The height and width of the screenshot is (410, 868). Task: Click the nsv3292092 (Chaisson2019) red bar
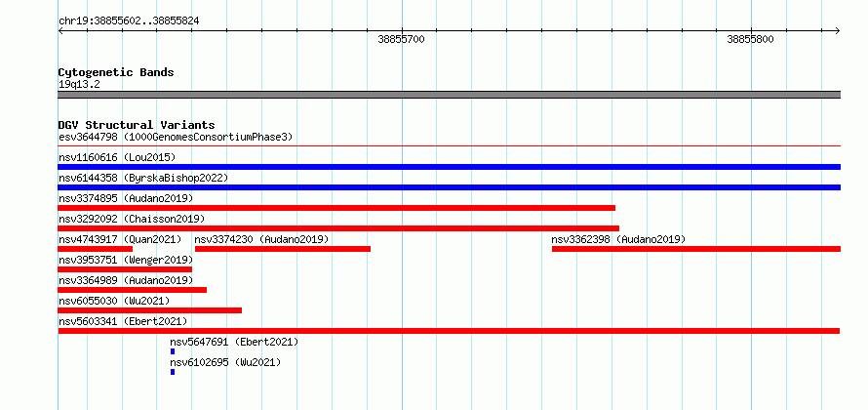pyautogui.click(x=338, y=228)
